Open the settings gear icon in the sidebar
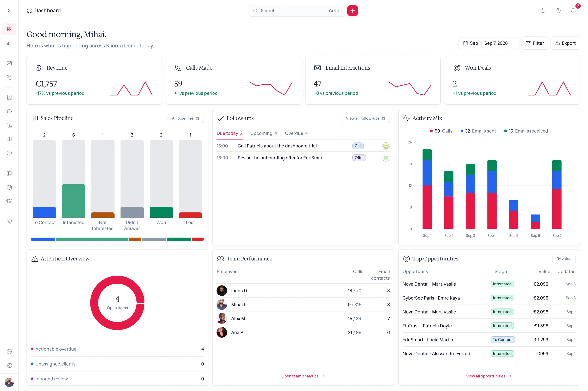This screenshot has width=588, height=391. [9, 366]
